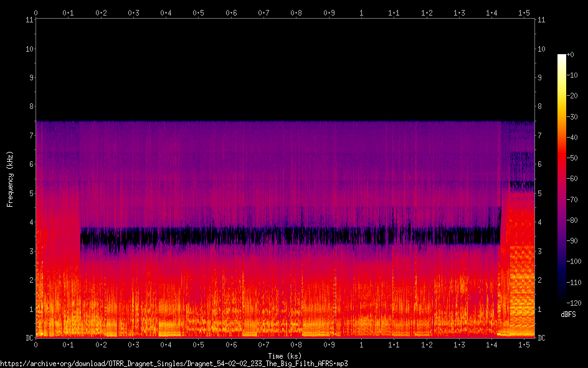588x368 pixels.
Task: Click the 'DC' label on the right frequency axis
Action: pos(542,338)
